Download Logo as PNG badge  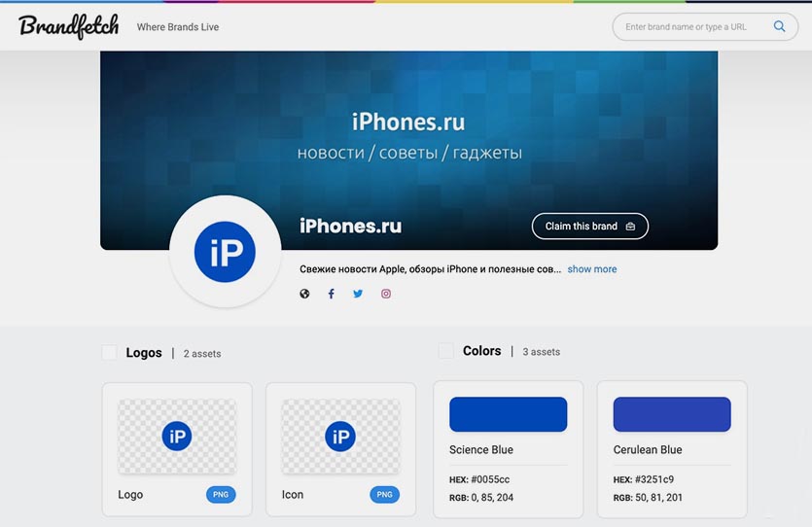[221, 494]
